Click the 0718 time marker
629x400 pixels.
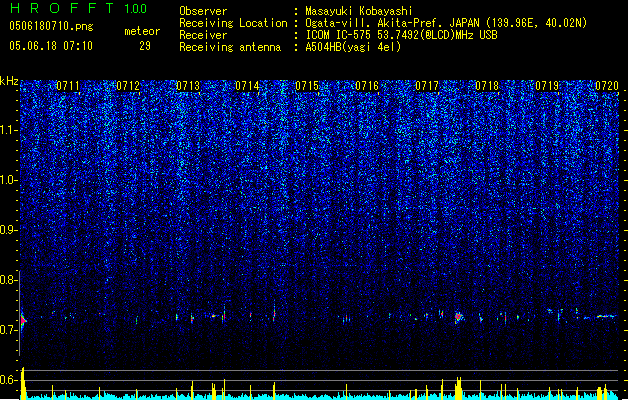(487, 86)
